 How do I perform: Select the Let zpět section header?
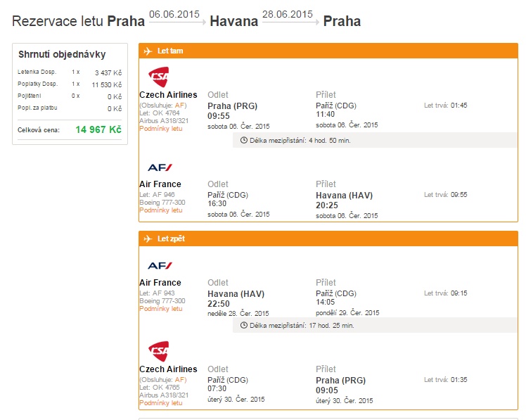(328, 238)
